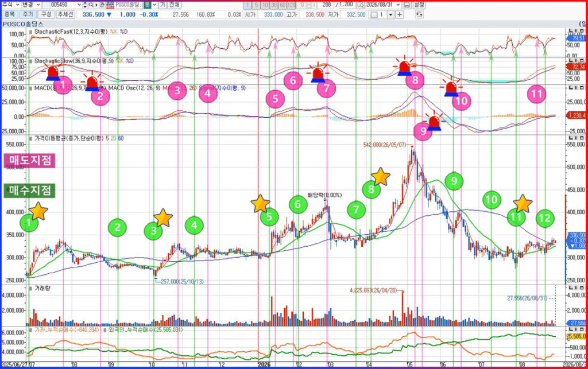Click the 관 watchlist icon button

102,5
